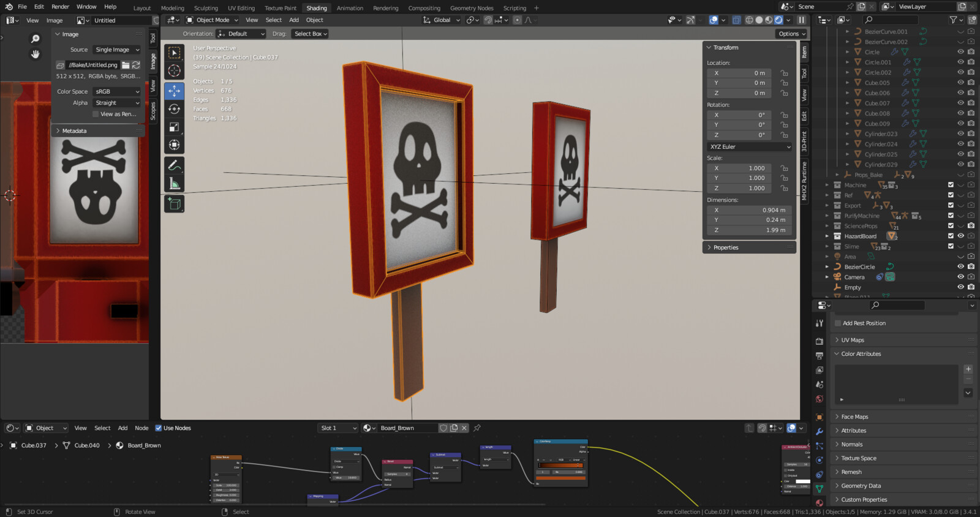The image size is (980, 517).
Task: Click the zoom magnifier in image editor
Action: (x=36, y=39)
